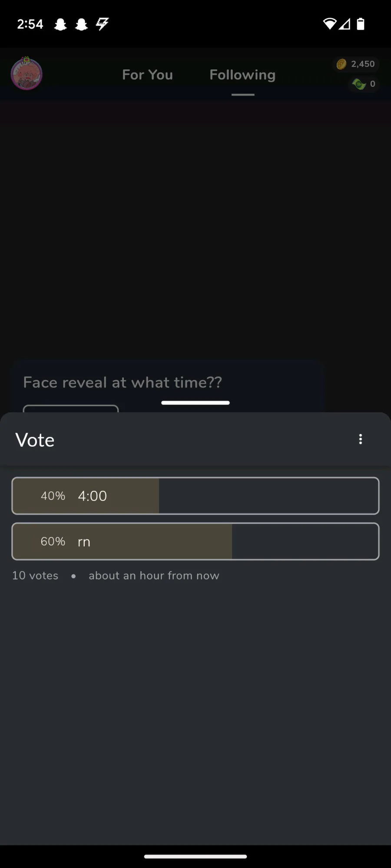Tap the gold coin balance icon
The width and height of the screenshot is (391, 868).
coord(341,64)
